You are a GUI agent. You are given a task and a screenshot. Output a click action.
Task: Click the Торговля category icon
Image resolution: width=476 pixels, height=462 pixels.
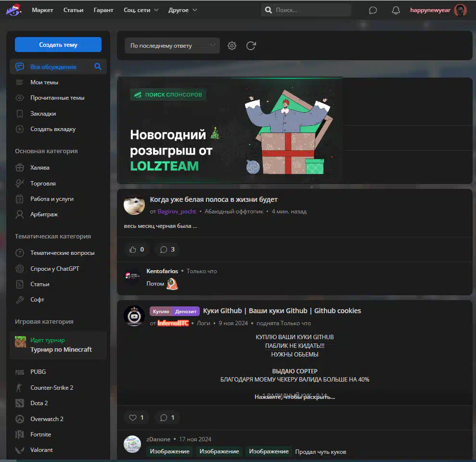coord(20,183)
